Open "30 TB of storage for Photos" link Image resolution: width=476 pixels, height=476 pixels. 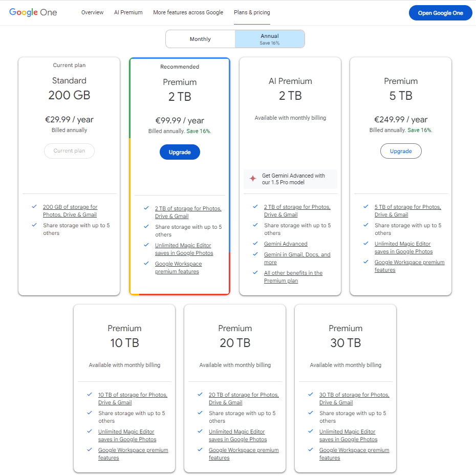(354, 399)
